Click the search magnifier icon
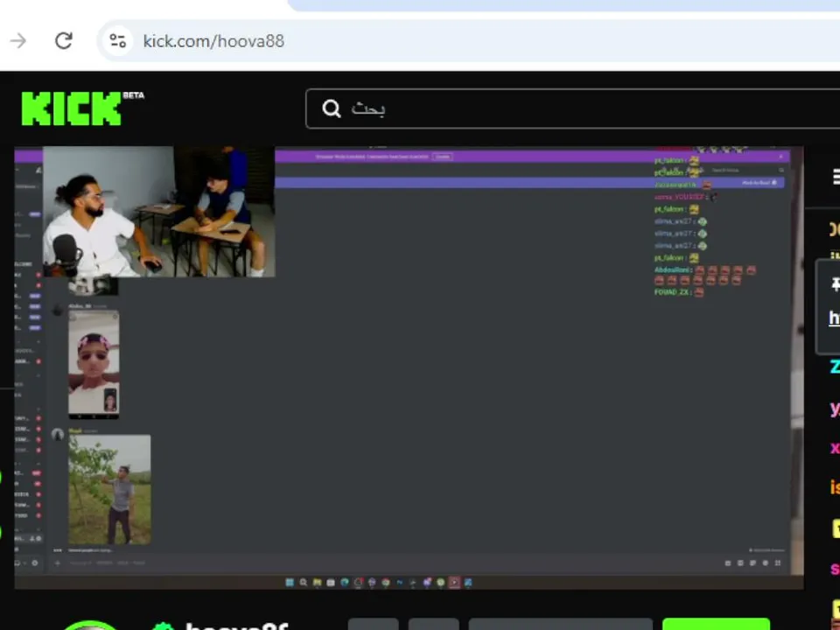The image size is (840, 630). [x=332, y=108]
